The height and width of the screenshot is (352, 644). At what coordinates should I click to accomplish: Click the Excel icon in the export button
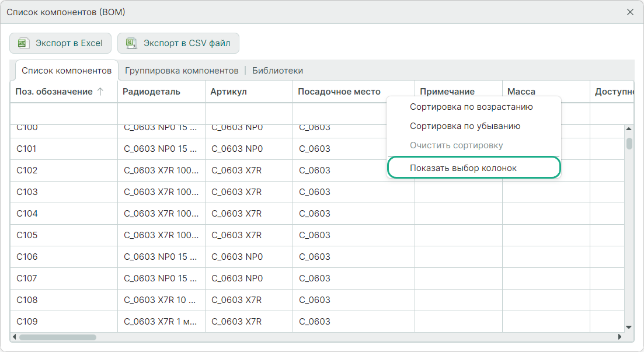[x=23, y=43]
